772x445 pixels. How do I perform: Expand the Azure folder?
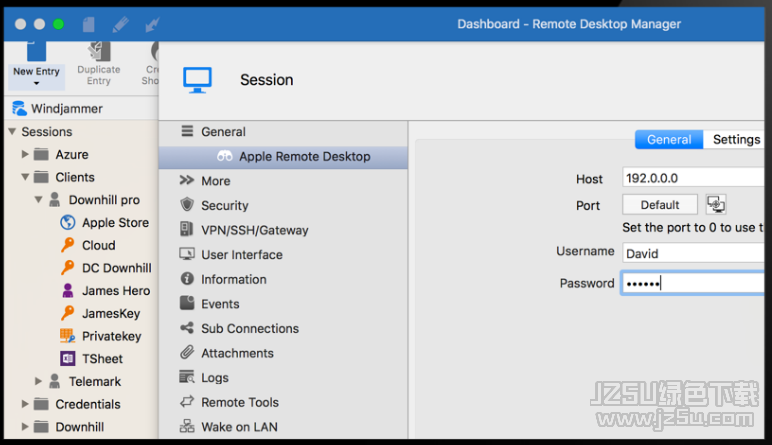coord(25,154)
